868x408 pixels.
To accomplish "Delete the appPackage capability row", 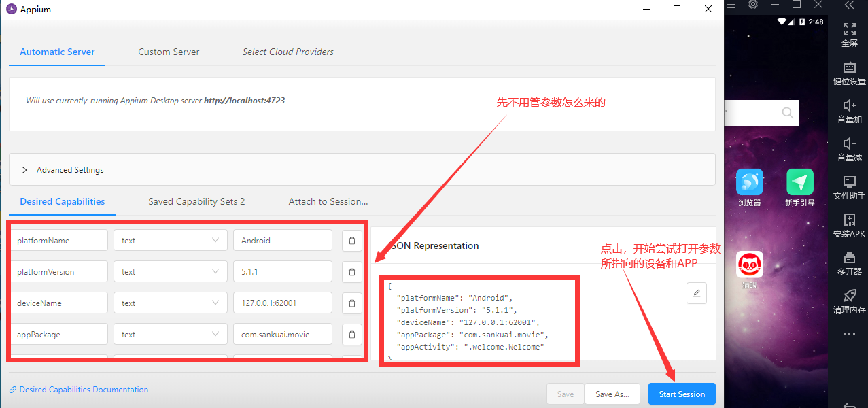I will click(351, 334).
